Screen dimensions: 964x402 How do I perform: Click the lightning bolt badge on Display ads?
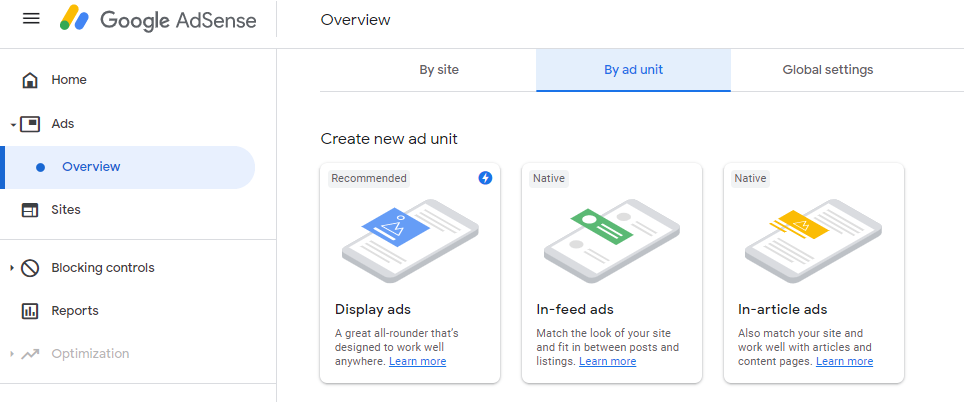point(485,178)
